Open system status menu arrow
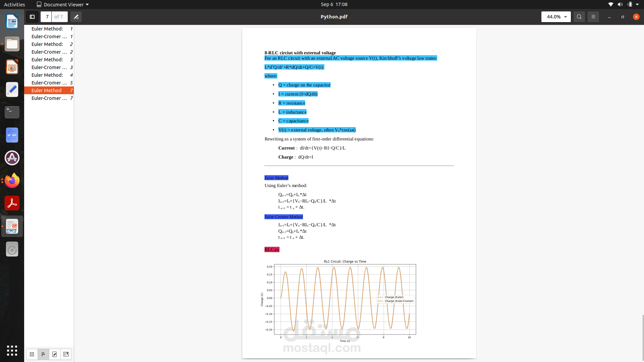Screen dimensions: 644x362 click(637, 4)
